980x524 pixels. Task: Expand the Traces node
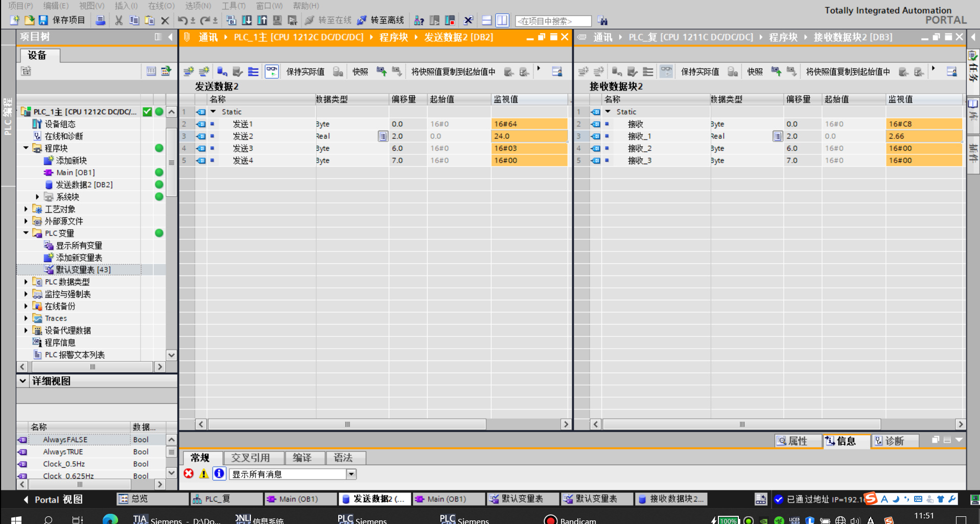[26, 318]
